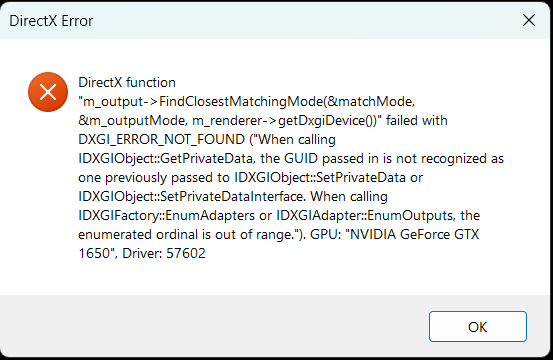Click the DirectX Error title text
553x360 pixels.
(51, 21)
